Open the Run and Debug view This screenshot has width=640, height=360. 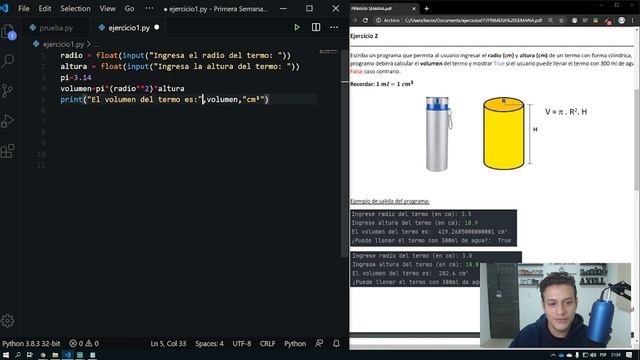(x=8, y=121)
